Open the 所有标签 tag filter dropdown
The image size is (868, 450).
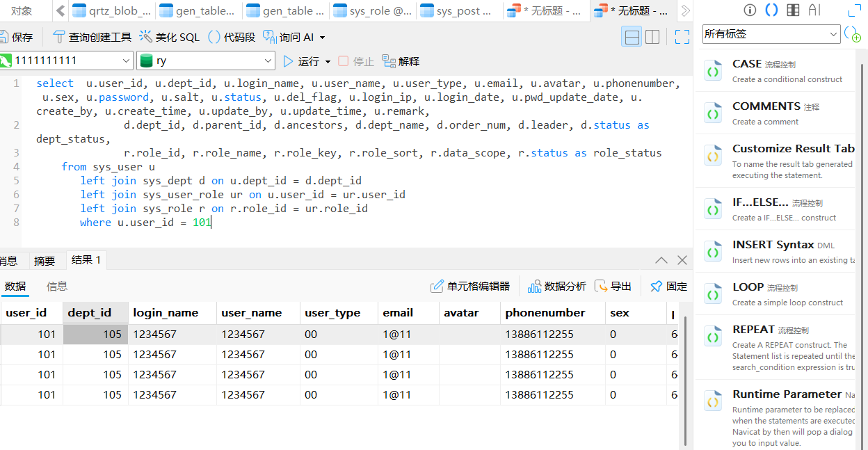(x=771, y=33)
